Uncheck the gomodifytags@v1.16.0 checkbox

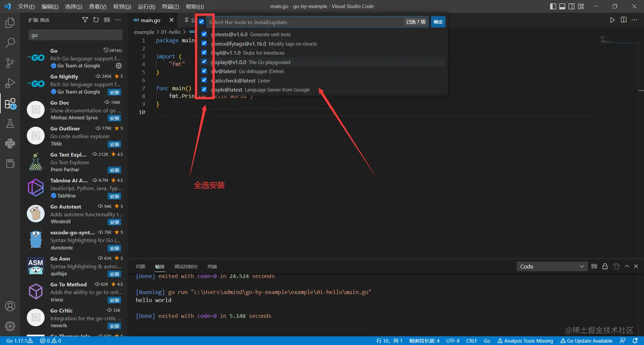tap(204, 43)
